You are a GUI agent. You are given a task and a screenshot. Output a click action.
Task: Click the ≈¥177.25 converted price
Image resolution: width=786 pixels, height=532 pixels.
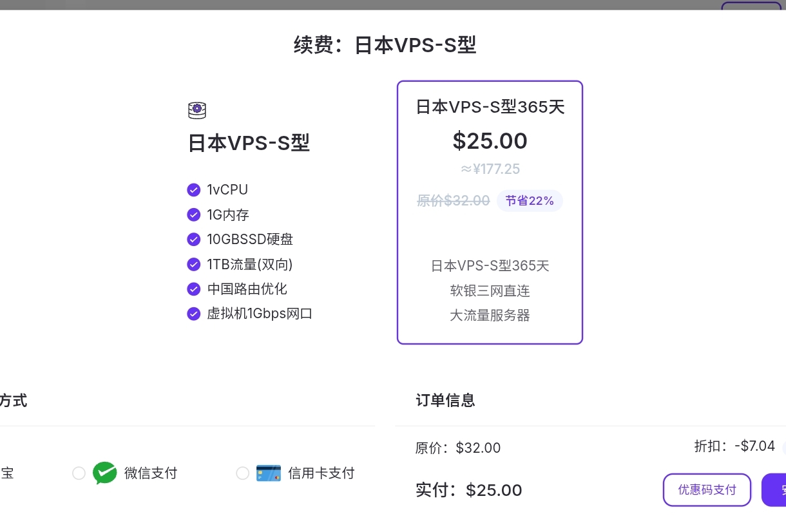pos(490,169)
